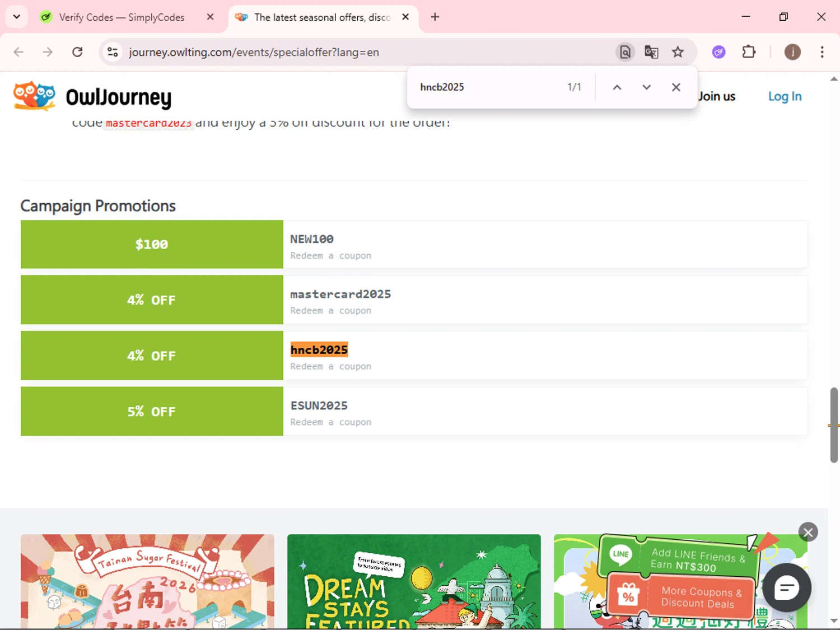Click the OwlJourney logo

tap(92, 96)
